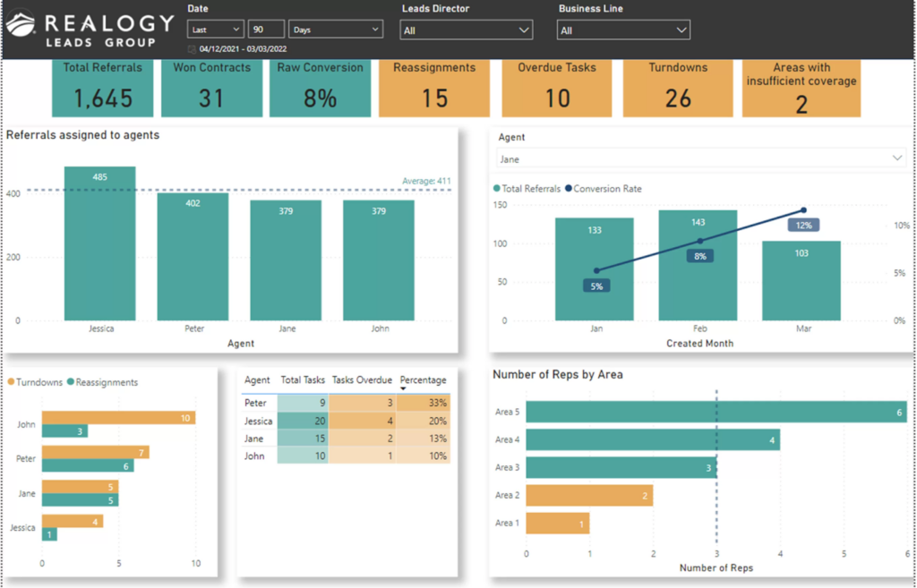Select the Won Contracts card

[x=211, y=87]
